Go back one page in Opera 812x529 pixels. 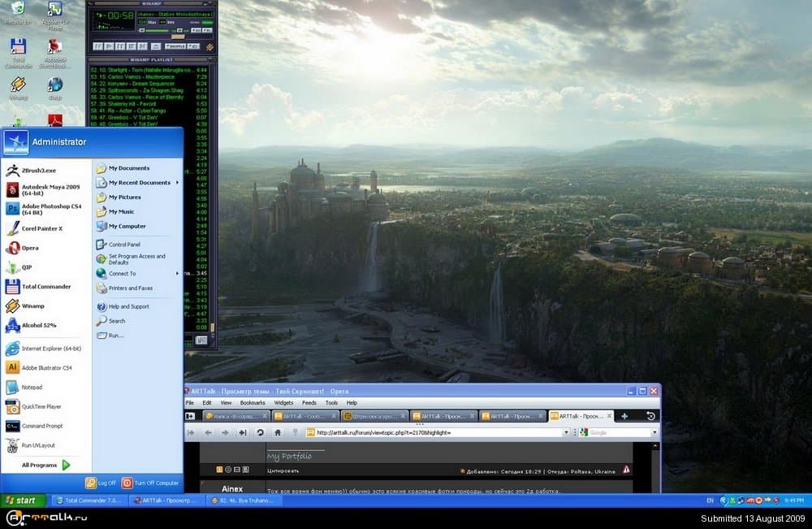pos(208,432)
